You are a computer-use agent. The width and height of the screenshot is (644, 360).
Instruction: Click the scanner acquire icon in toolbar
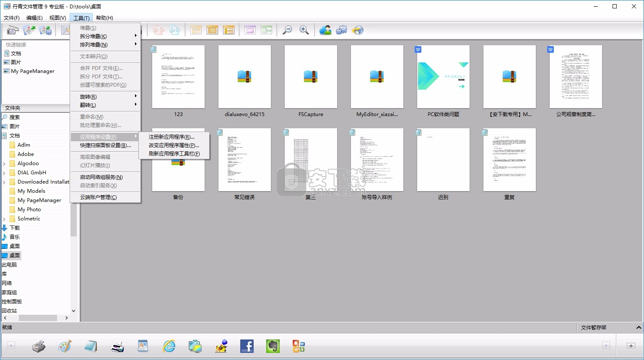13,30
